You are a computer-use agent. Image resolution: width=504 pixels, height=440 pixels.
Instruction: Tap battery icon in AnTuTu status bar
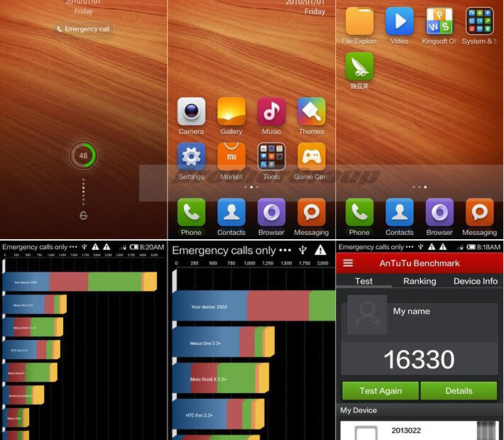[x=471, y=247]
